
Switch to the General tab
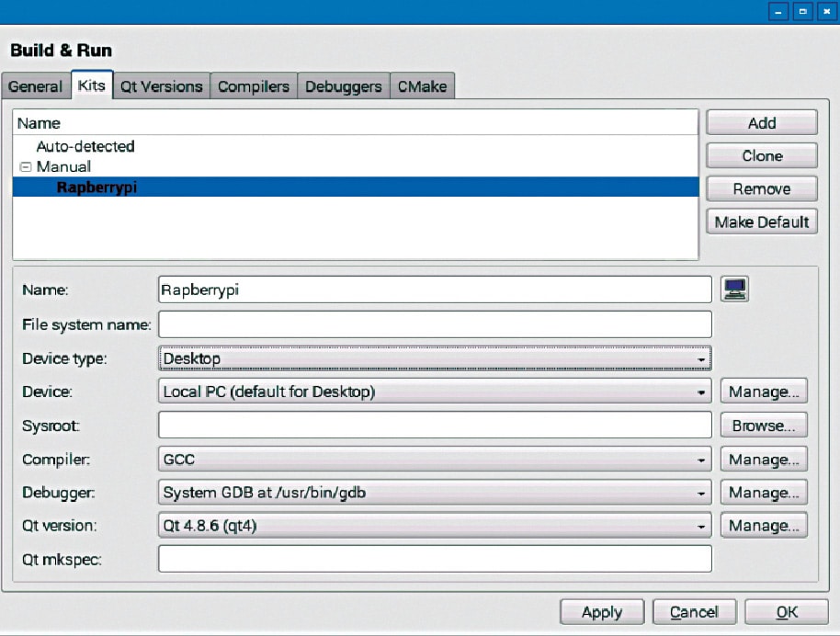pos(35,86)
